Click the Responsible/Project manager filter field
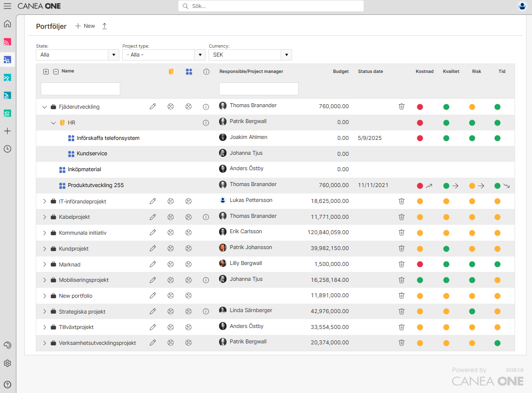Viewport: 532px width, 393px height. click(x=259, y=89)
